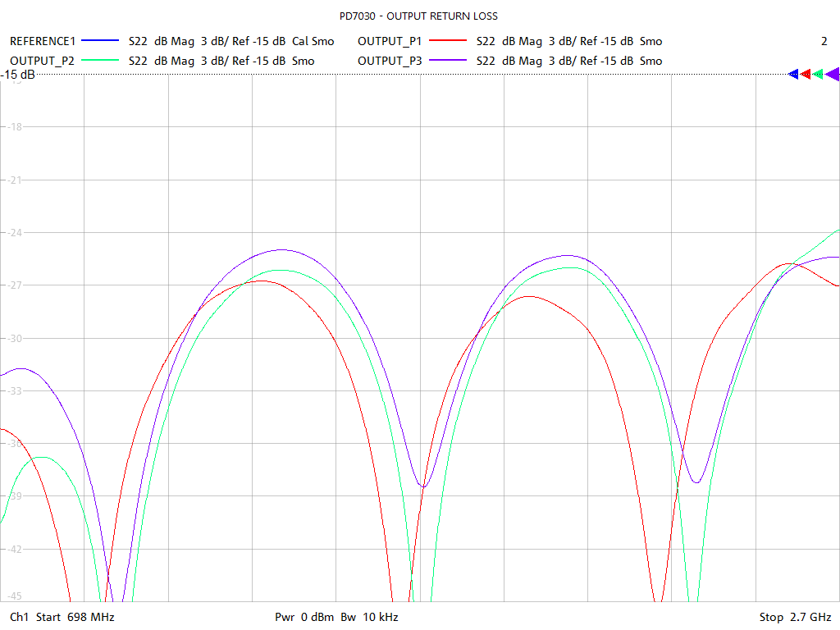
Task: Select the OUTPUT_P2 trace label
Action: coord(42,61)
